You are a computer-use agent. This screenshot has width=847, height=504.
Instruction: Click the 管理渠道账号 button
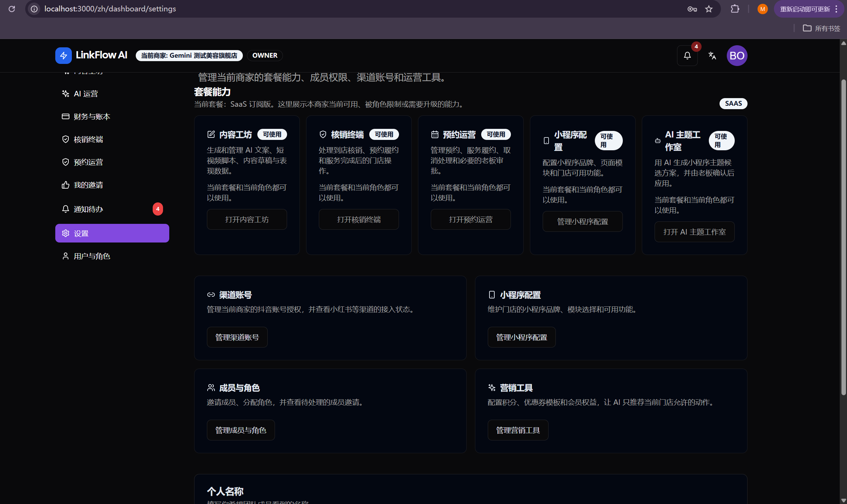click(x=237, y=337)
